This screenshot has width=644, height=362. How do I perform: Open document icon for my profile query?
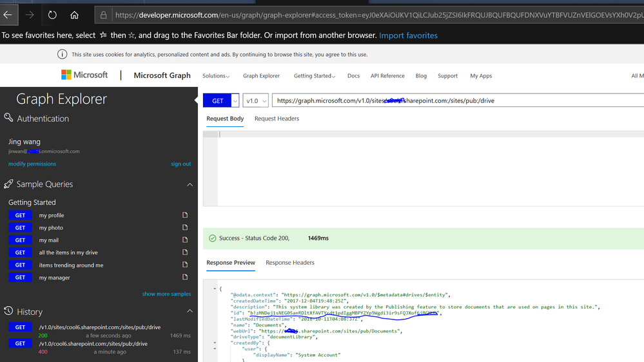pyautogui.click(x=185, y=215)
